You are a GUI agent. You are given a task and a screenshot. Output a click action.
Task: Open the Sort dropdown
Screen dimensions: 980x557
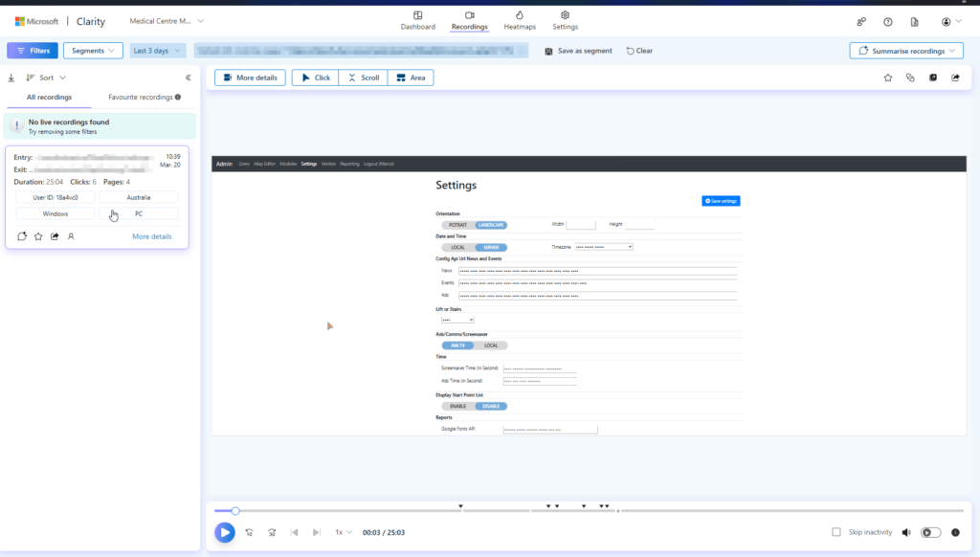(x=46, y=77)
